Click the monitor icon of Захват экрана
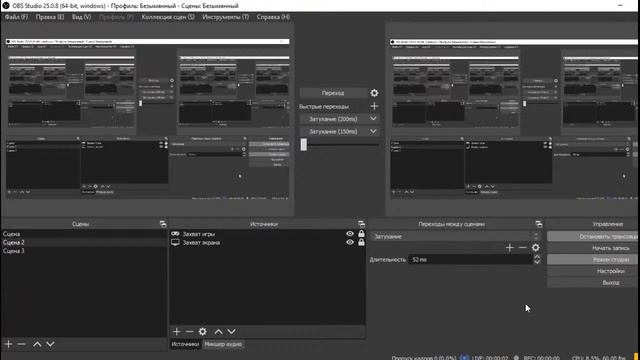 click(x=175, y=242)
